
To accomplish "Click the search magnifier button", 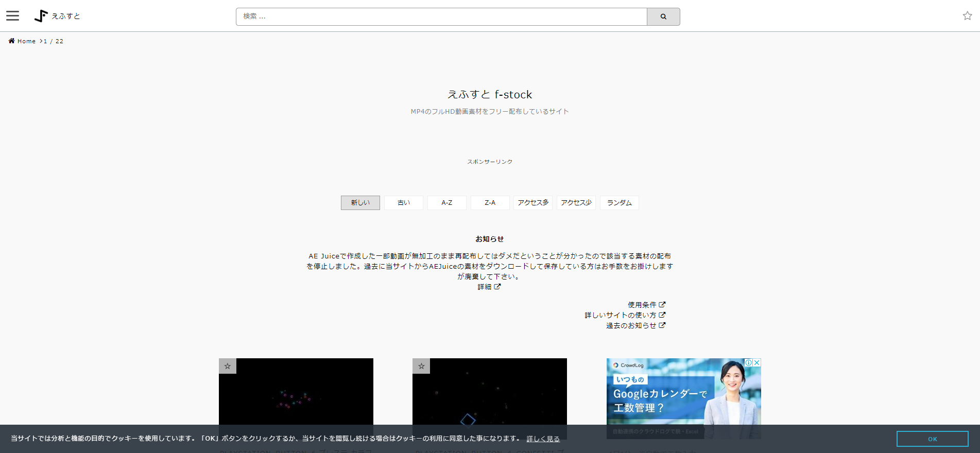I will (x=663, y=16).
